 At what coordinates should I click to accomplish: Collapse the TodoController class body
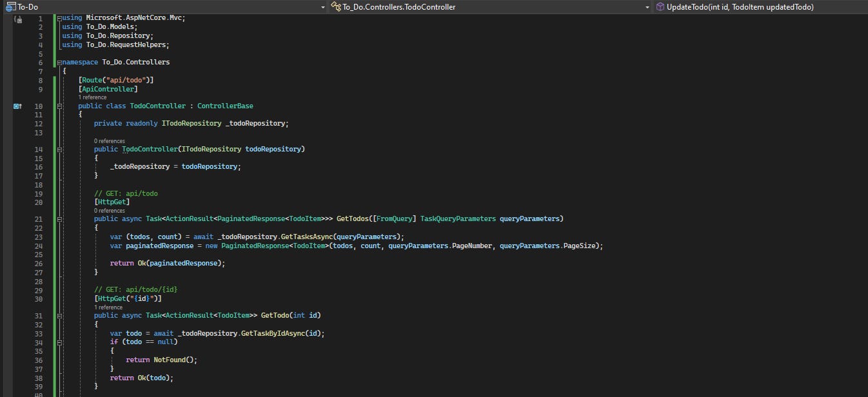pyautogui.click(x=58, y=106)
